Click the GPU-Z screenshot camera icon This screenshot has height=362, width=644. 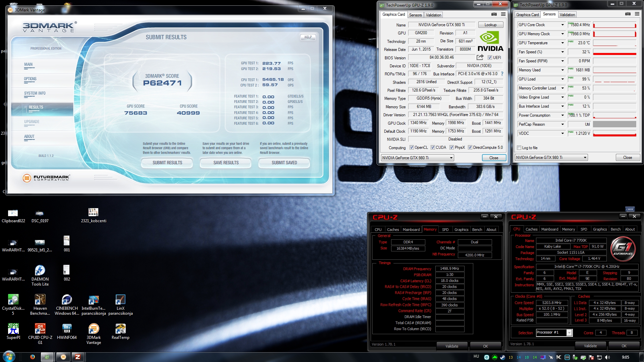494,14
